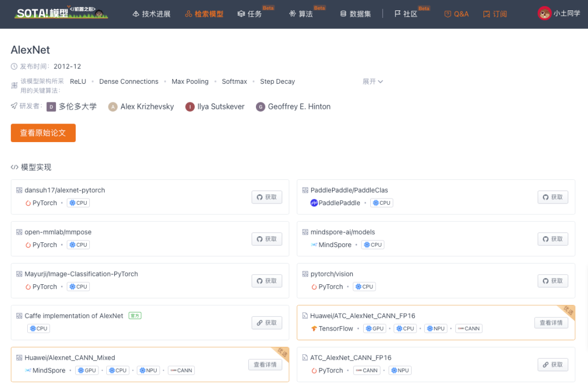View details of Huawei/ATC_AlexNet_CANN_FP16
Viewport: 588px width, 392px height.
coord(551,323)
